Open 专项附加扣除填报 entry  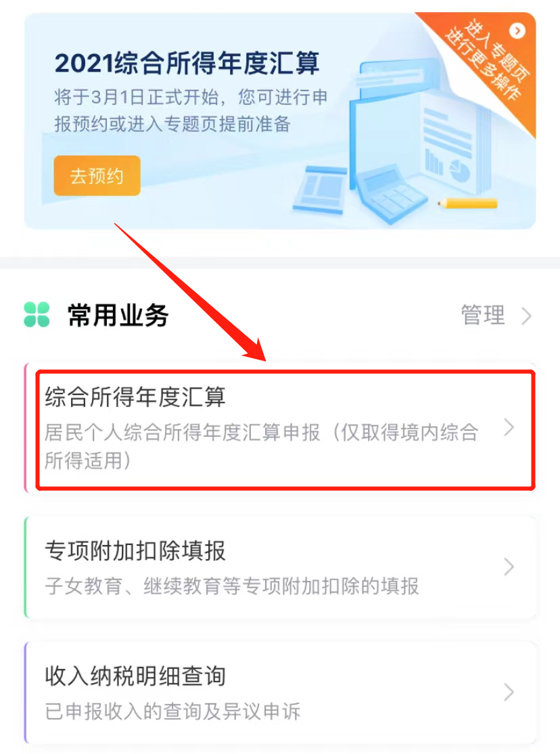(280, 567)
